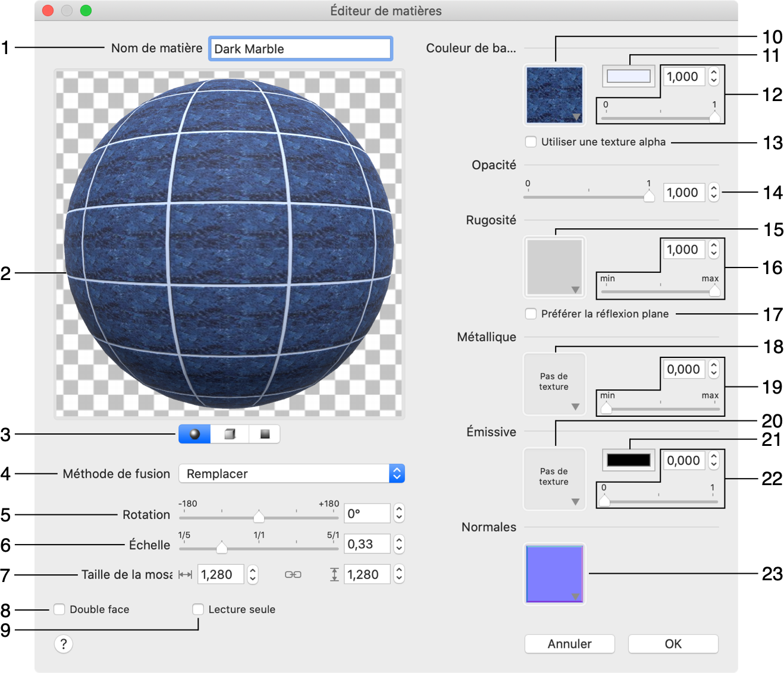Check Utiliser une texture alpha
The height and width of the screenshot is (673, 784).
tap(531, 142)
